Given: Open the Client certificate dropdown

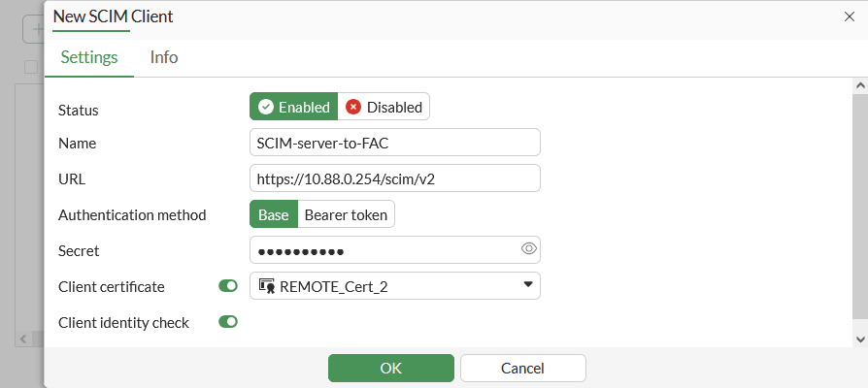Looking at the screenshot, I should [394, 286].
